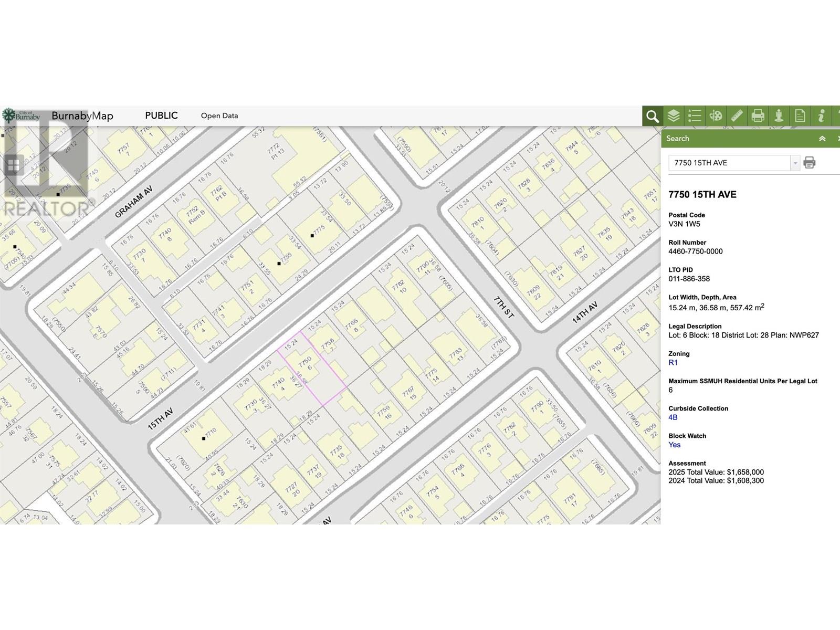The height and width of the screenshot is (630, 840).
Task: Expand the address search dropdown arrow
Action: tap(795, 163)
